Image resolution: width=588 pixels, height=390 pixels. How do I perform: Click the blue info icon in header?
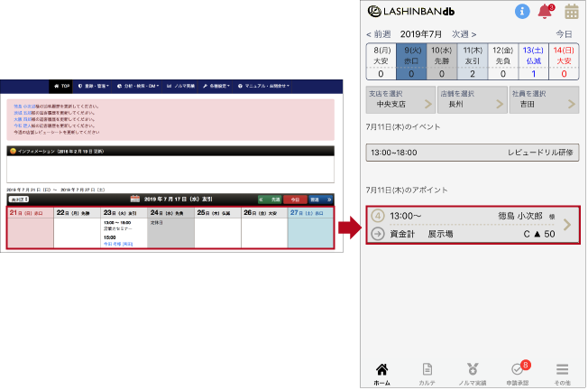[x=522, y=12]
